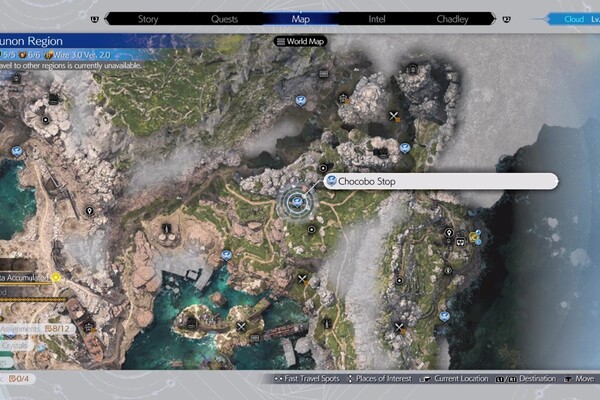Select the square rest-stop icon beside the eastern pin
The width and height of the screenshot is (600, 400).
(x=460, y=242)
